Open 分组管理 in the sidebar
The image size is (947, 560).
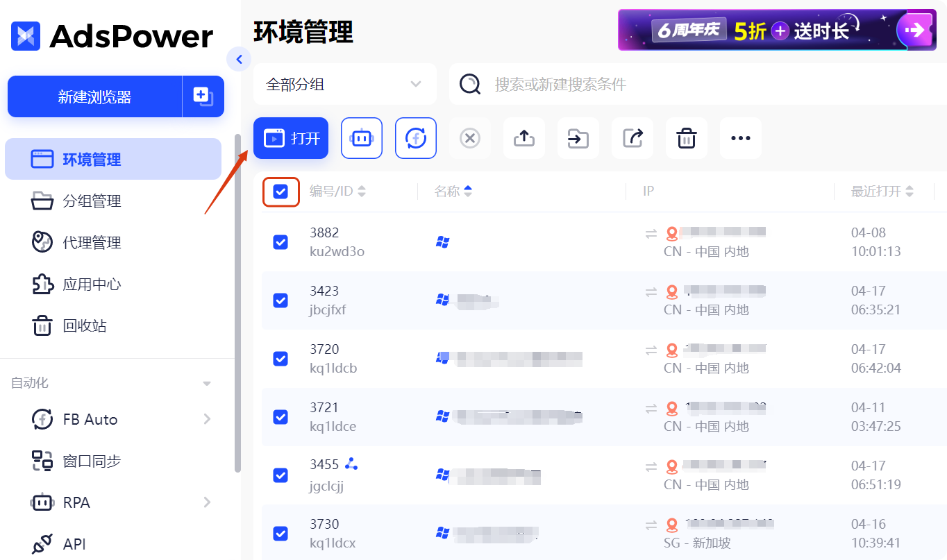click(113, 201)
